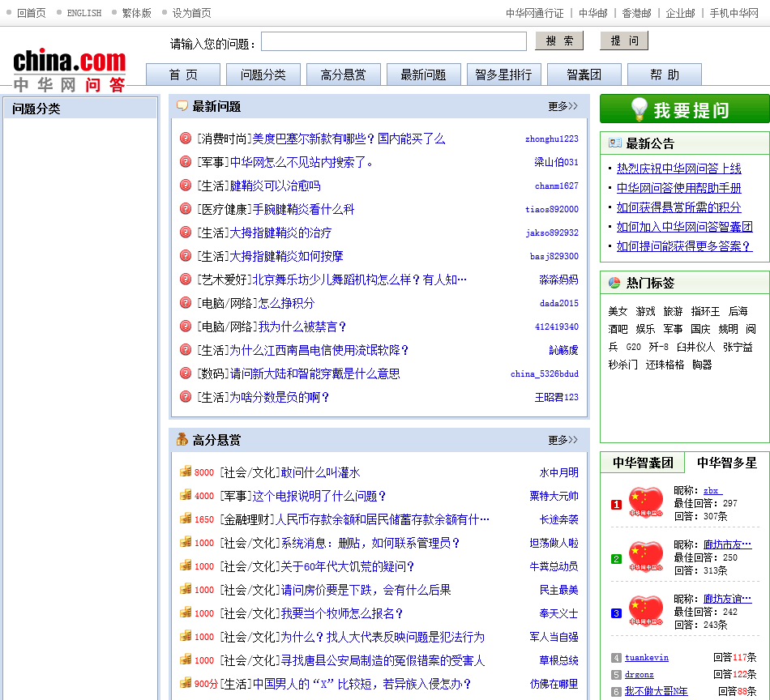
Task: Open question 敢问什么叫灌水
Action: pos(320,472)
